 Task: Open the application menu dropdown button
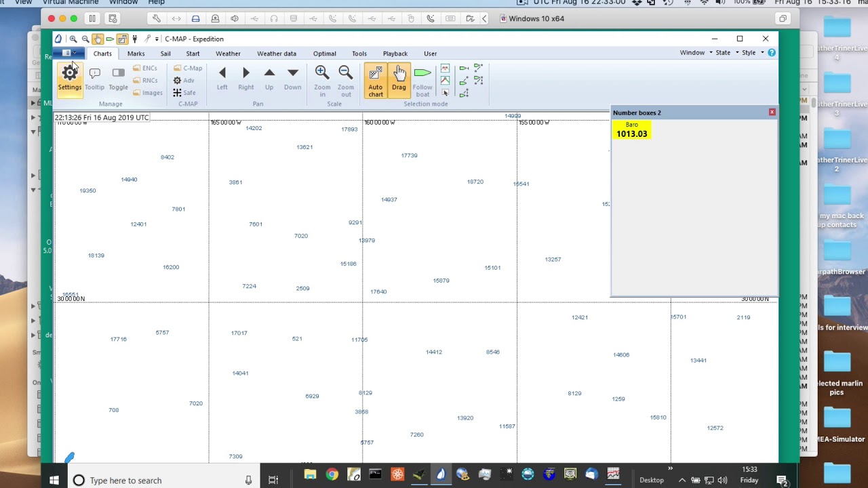[70, 53]
